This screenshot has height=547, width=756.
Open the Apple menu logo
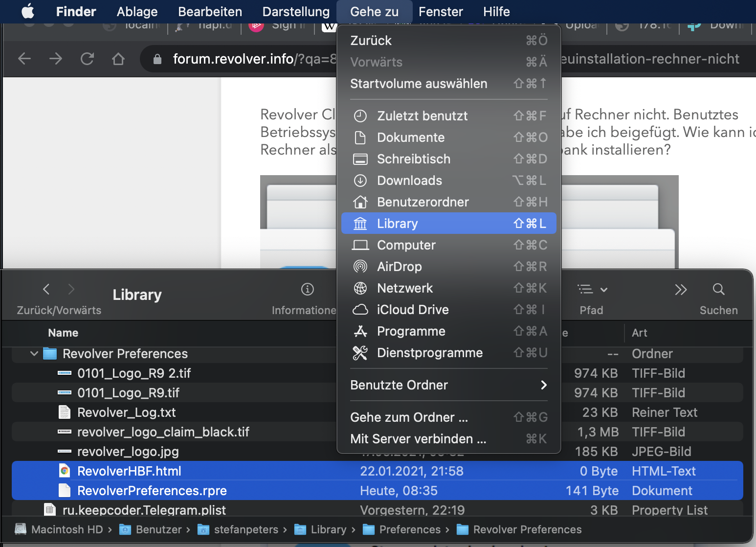[x=28, y=11]
